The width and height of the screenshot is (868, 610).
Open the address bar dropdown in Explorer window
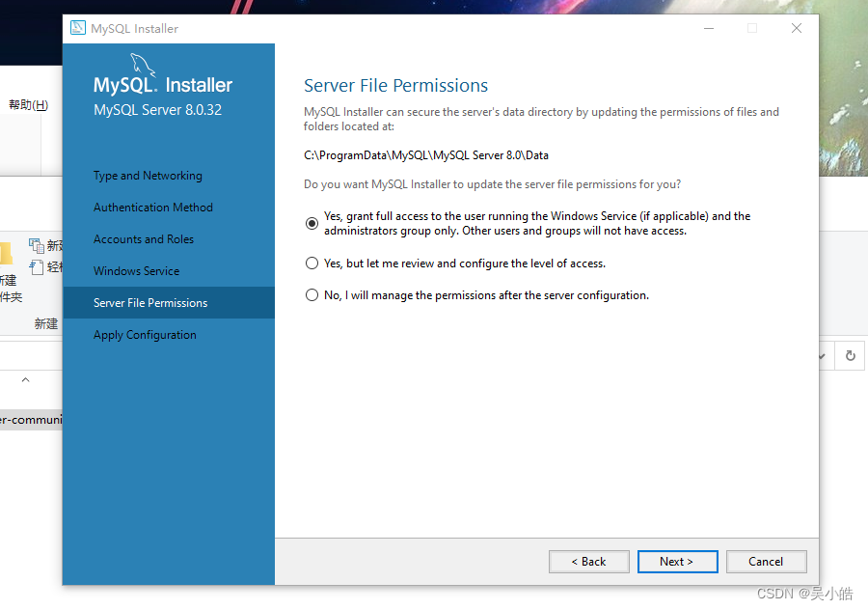(x=823, y=356)
